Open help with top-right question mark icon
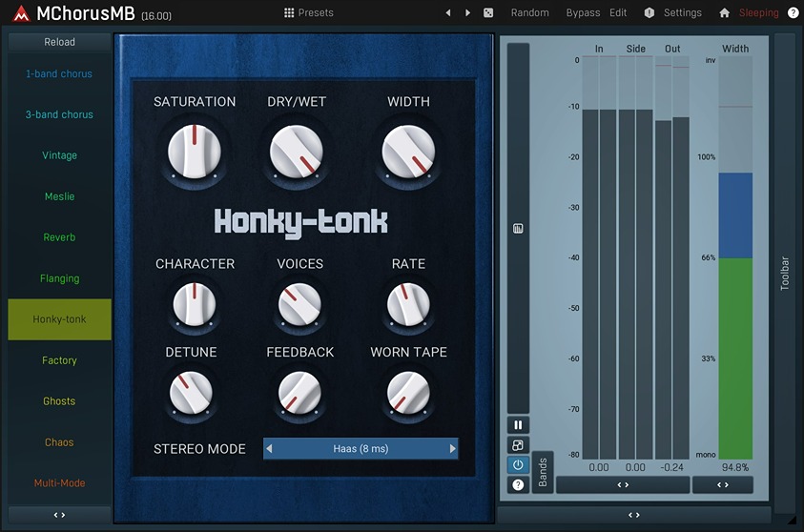This screenshot has height=532, width=804. [793, 12]
